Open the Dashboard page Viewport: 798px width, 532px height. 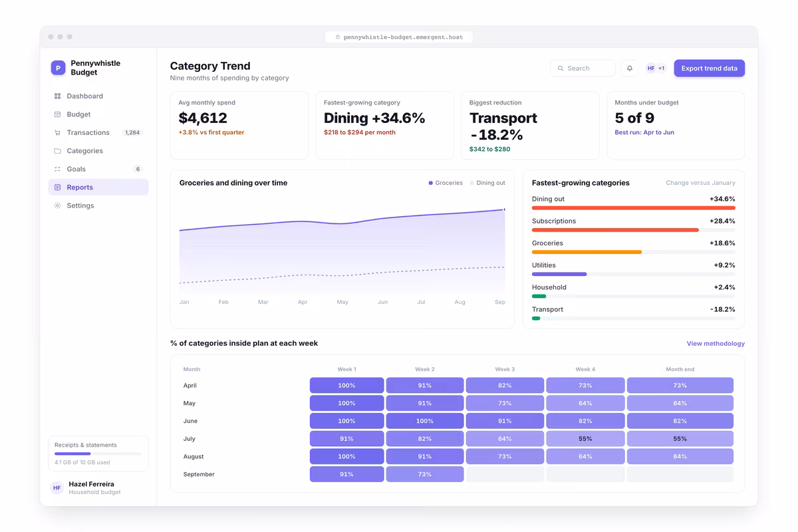pos(98,96)
